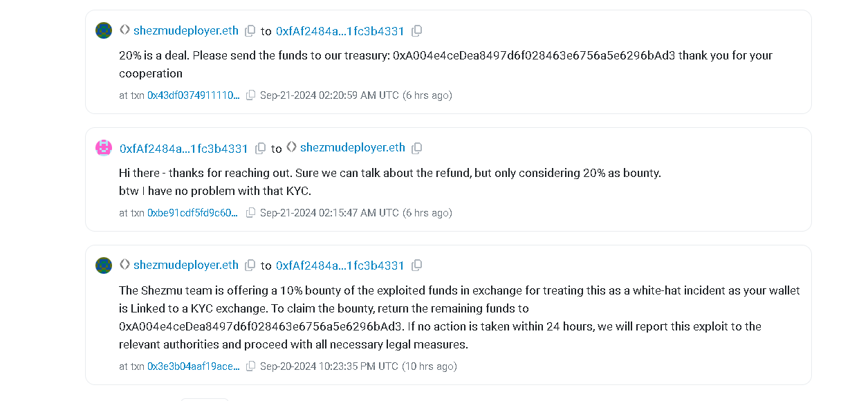The width and height of the screenshot is (868, 401).
Task: Copy shezmudeployer.eth sender address in top message
Action: (250, 31)
